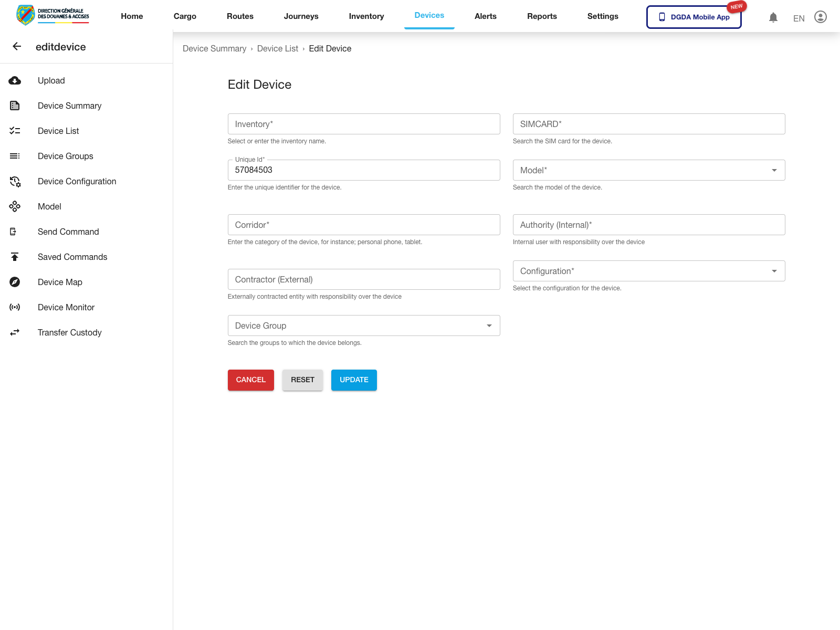Select the Device Groups sidebar entry

coord(65,156)
